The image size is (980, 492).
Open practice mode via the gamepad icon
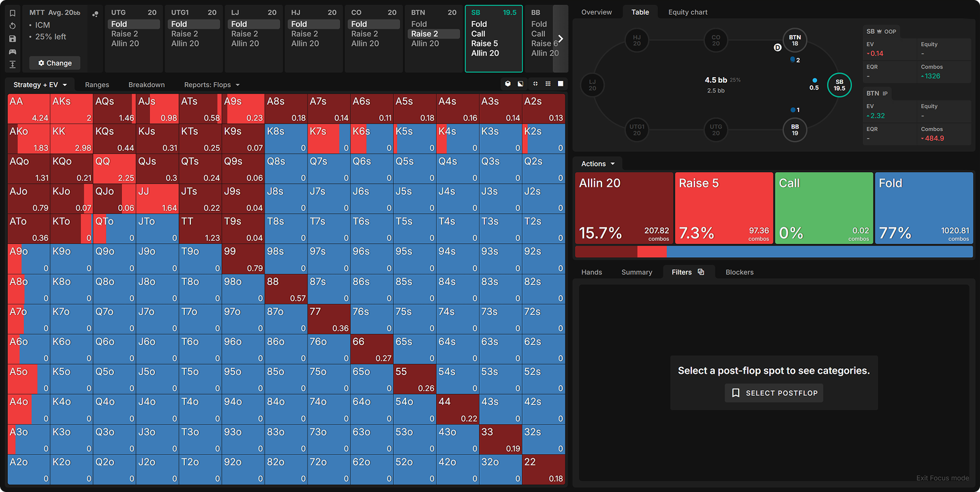pos(12,51)
